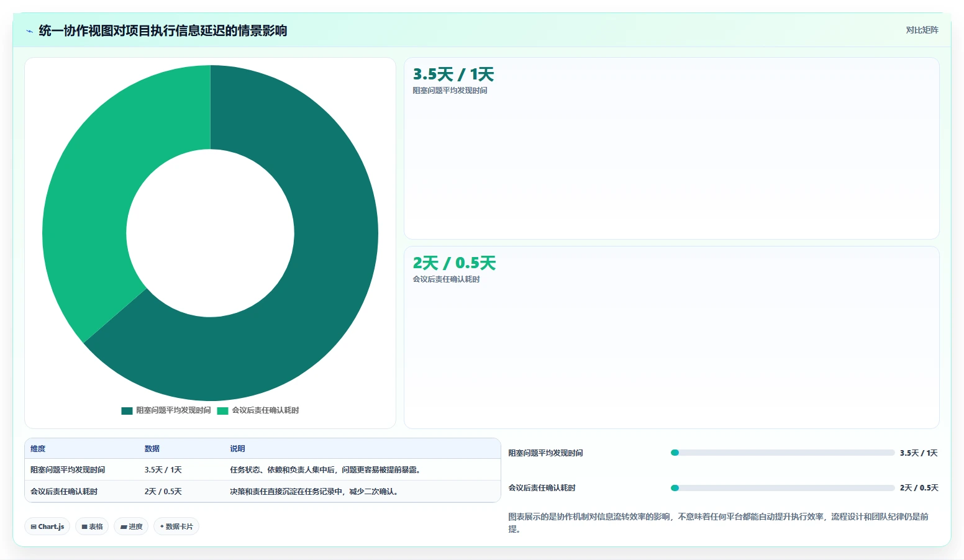Viewport: 964px width, 560px height.
Task: Click description 任务状态、依赖和负责人集中后 in table
Action: pos(326,470)
